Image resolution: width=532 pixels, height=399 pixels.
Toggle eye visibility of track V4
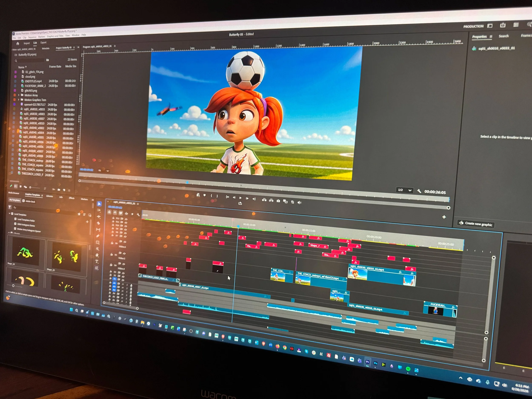(124, 264)
